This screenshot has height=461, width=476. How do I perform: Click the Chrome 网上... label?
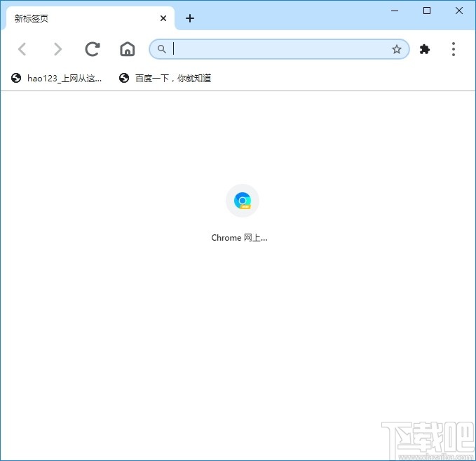click(239, 238)
